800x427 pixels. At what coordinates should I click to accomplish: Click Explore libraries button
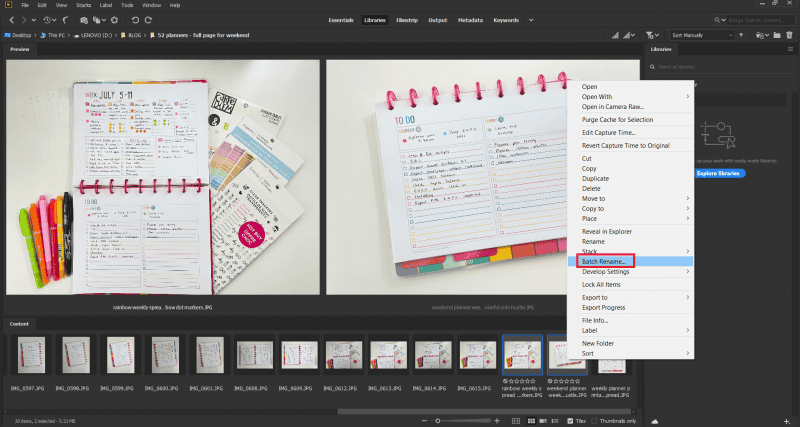point(720,173)
